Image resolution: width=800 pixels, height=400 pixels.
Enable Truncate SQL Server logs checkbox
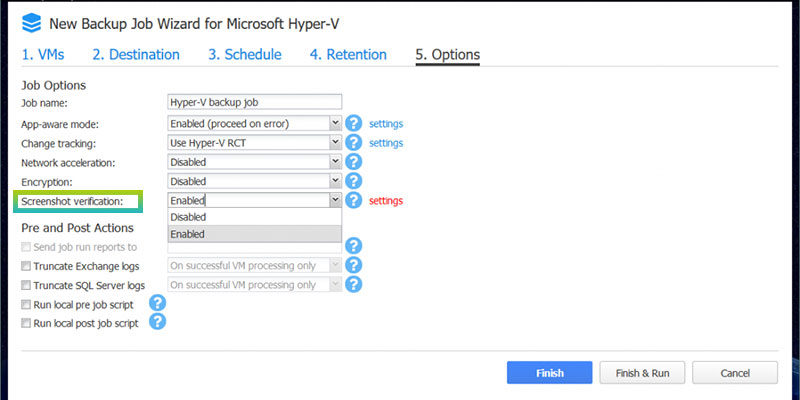(x=26, y=285)
